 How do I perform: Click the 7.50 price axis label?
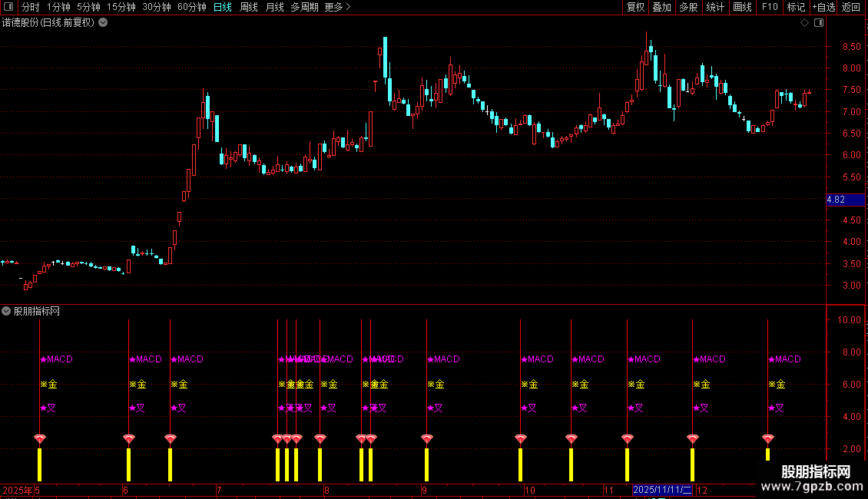coord(851,90)
